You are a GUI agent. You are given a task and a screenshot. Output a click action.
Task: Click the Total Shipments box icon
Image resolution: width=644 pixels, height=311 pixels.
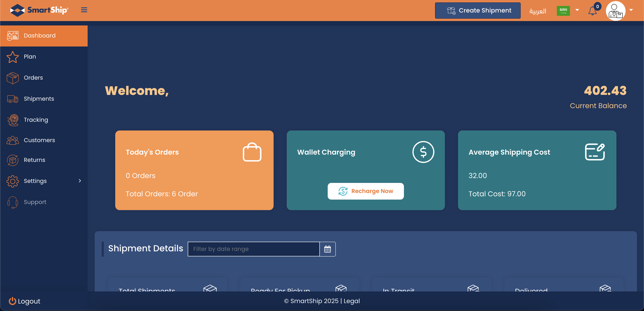pyautogui.click(x=210, y=288)
